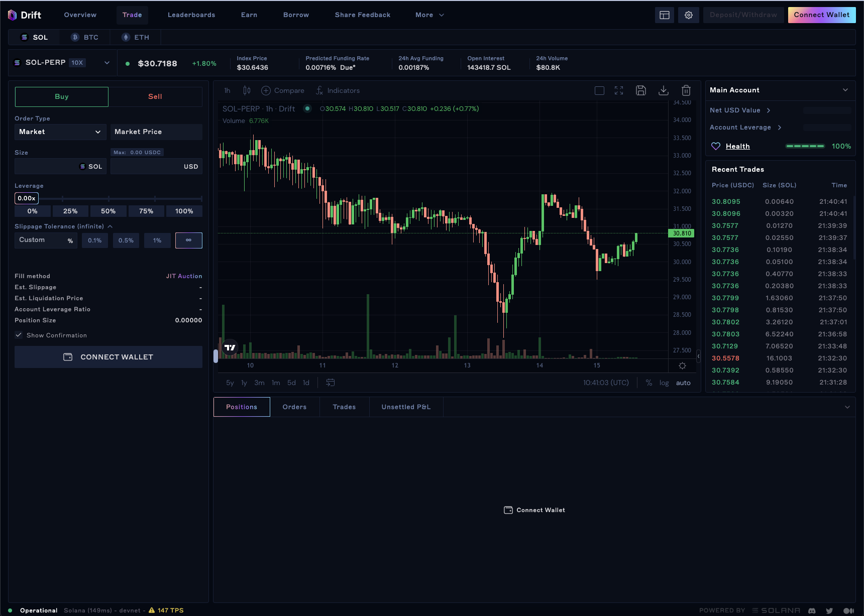The image size is (864, 616).
Task: Open go-to-date calendar icon under chart
Action: coord(330,383)
